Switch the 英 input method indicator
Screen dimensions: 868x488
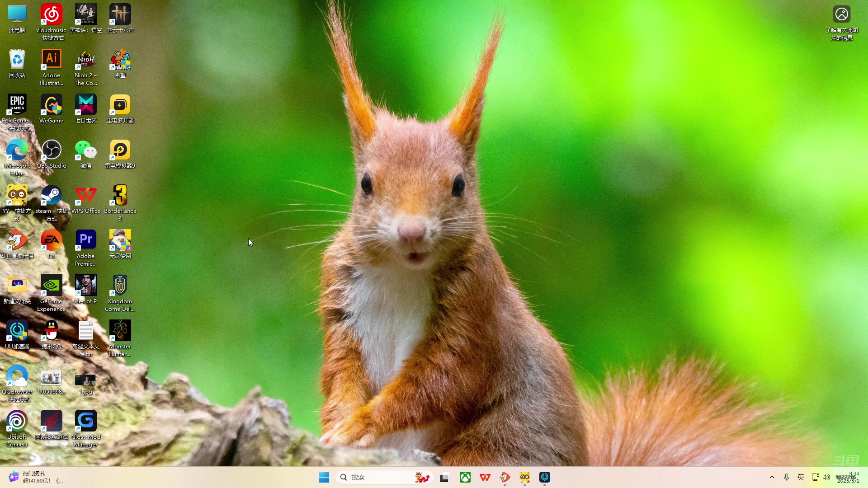[x=801, y=477]
